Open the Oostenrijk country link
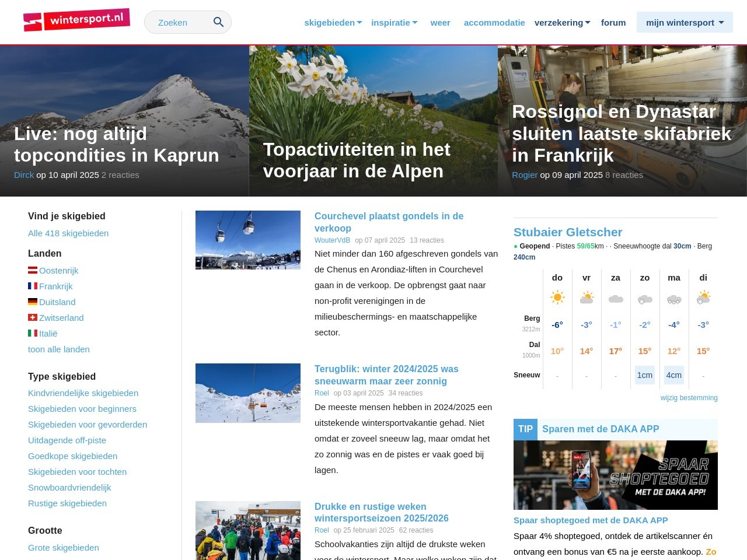747x560 pixels. 58,270
